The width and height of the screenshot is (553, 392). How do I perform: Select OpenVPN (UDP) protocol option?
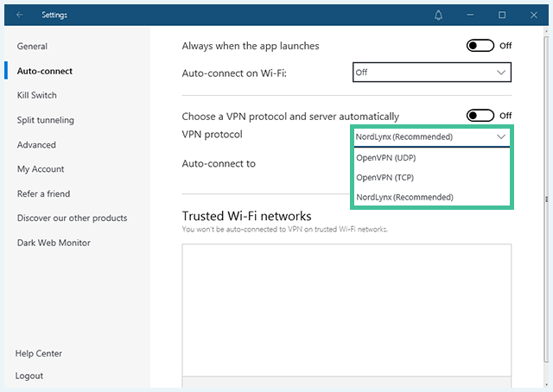coord(432,157)
